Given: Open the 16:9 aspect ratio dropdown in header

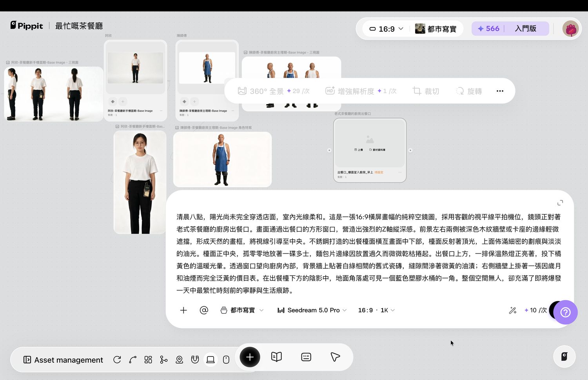Looking at the screenshot, I should [386, 29].
